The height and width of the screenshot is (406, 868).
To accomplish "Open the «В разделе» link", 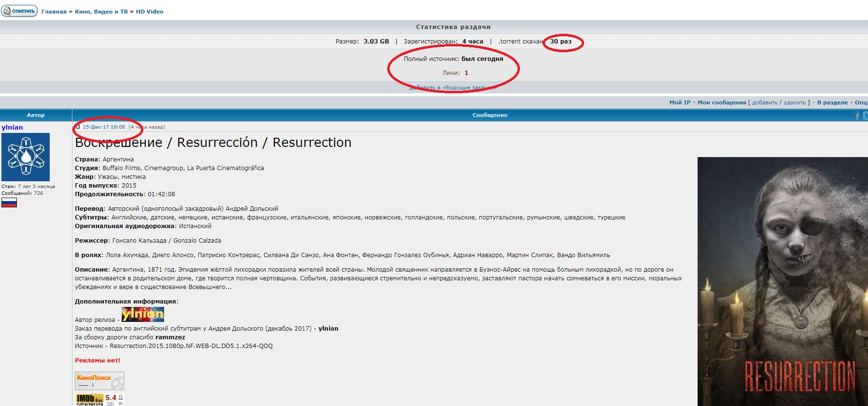I will pos(832,102).
